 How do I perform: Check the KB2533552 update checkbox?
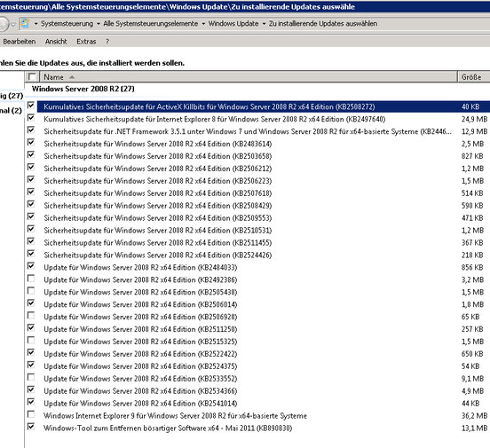pos(31,377)
